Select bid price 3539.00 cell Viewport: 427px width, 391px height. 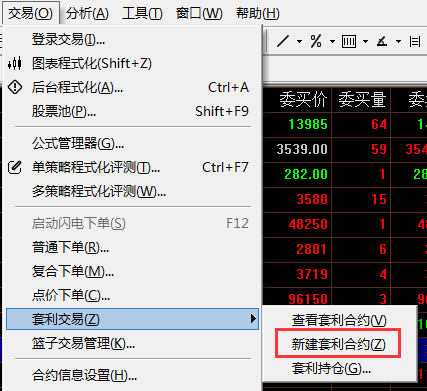click(x=298, y=149)
